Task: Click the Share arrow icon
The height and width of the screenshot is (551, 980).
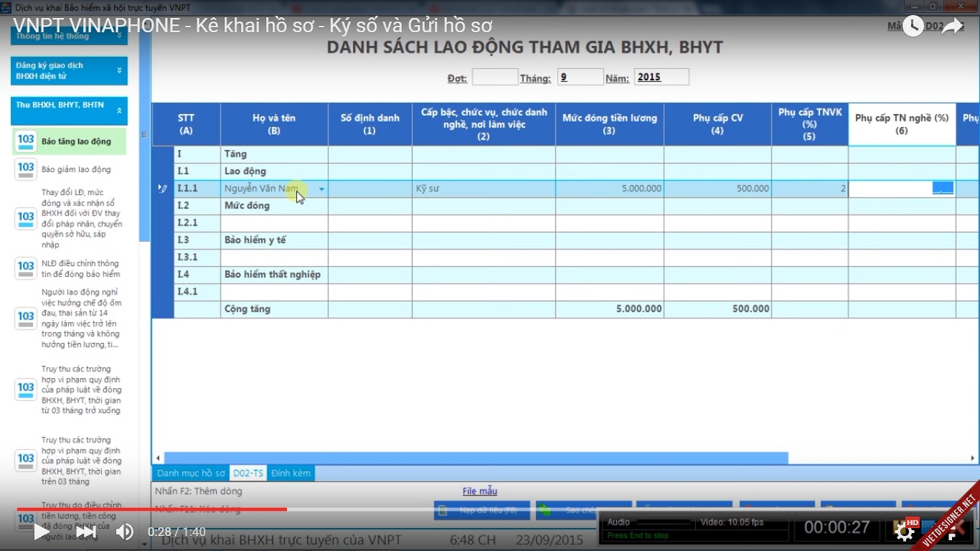Action: click(952, 27)
